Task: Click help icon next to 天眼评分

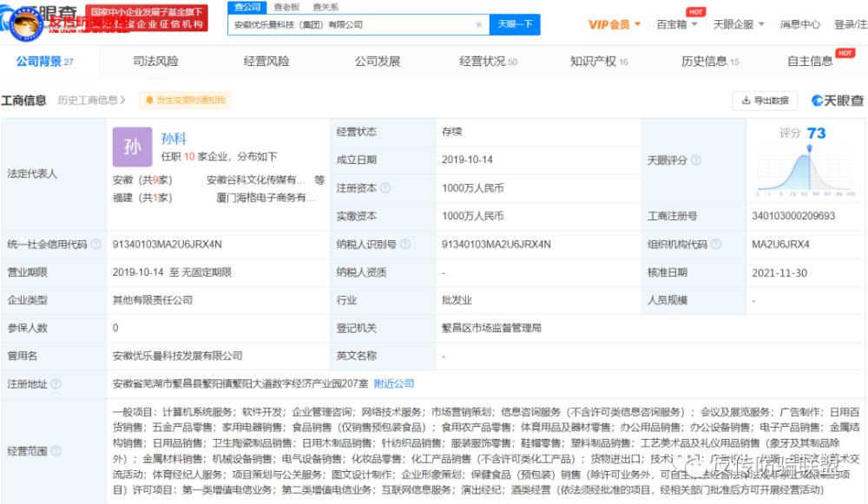Action: (x=696, y=160)
